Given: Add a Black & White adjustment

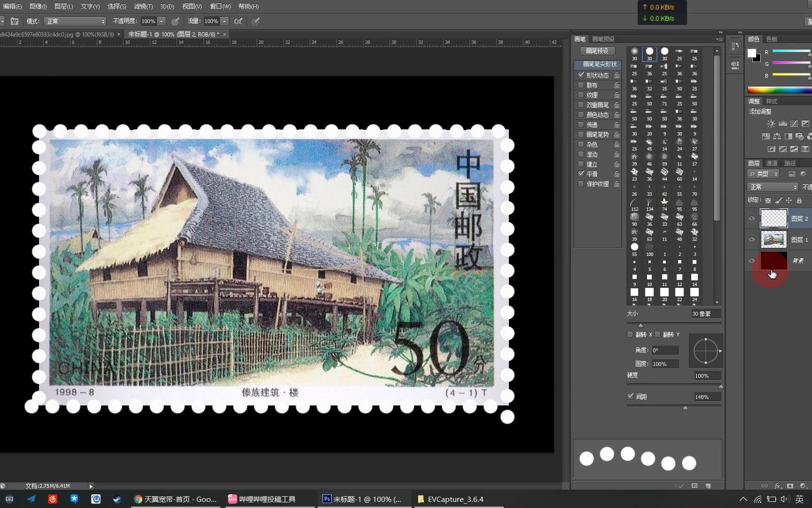Looking at the screenshot, I should (x=788, y=136).
